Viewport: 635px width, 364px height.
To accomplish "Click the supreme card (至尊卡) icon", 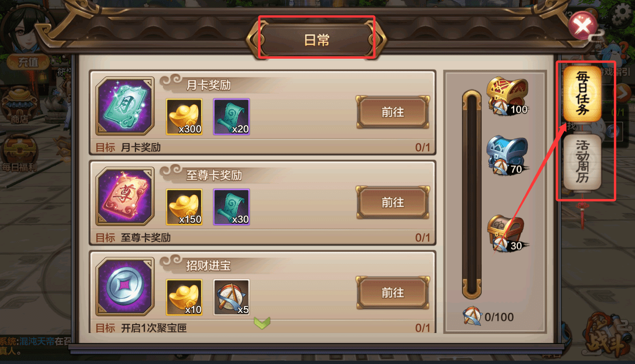I will (x=125, y=197).
